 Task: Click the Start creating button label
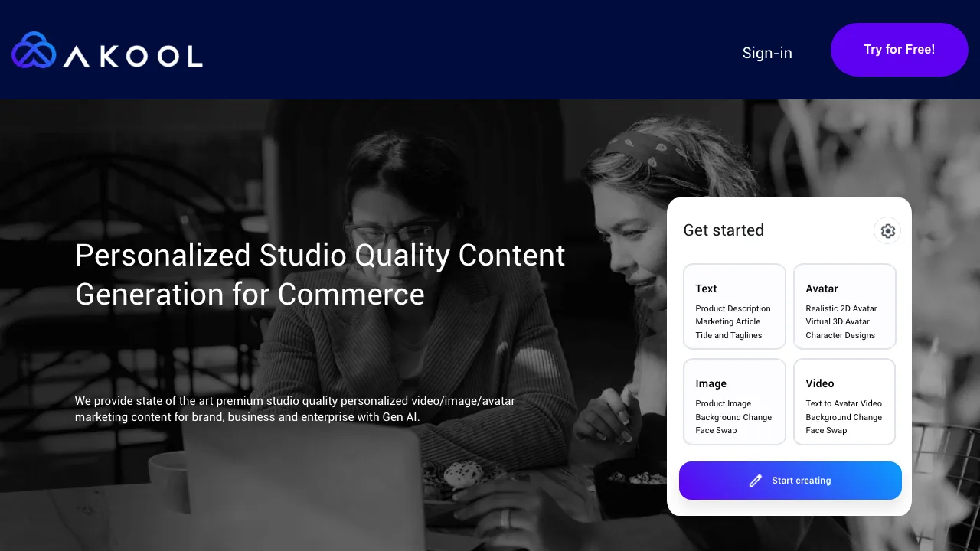802,481
